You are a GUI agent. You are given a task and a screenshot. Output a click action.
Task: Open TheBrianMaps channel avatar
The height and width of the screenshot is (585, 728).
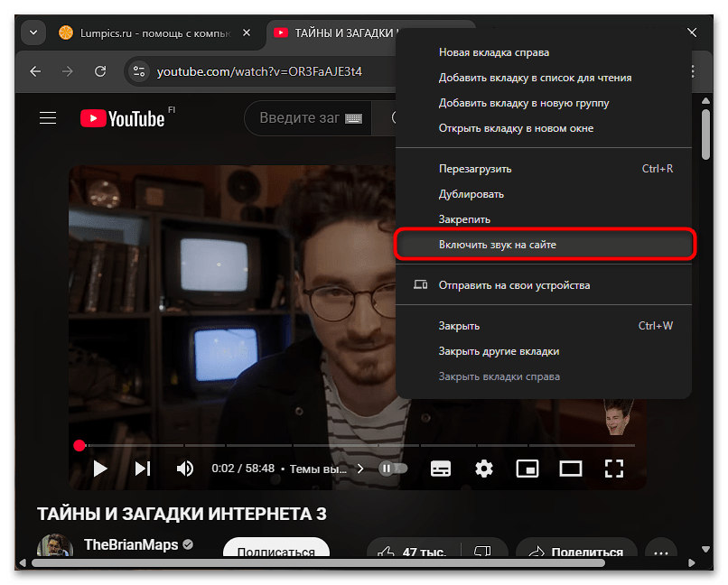point(55,545)
